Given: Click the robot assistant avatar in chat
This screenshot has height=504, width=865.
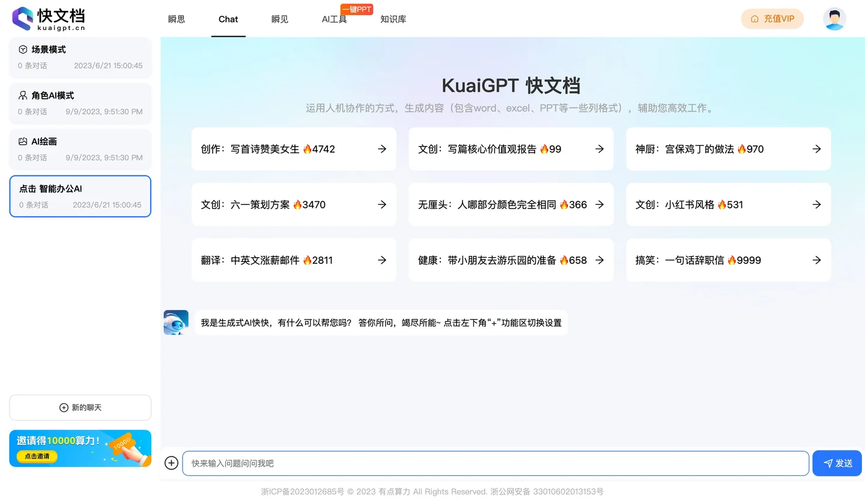Looking at the screenshot, I should (x=176, y=323).
